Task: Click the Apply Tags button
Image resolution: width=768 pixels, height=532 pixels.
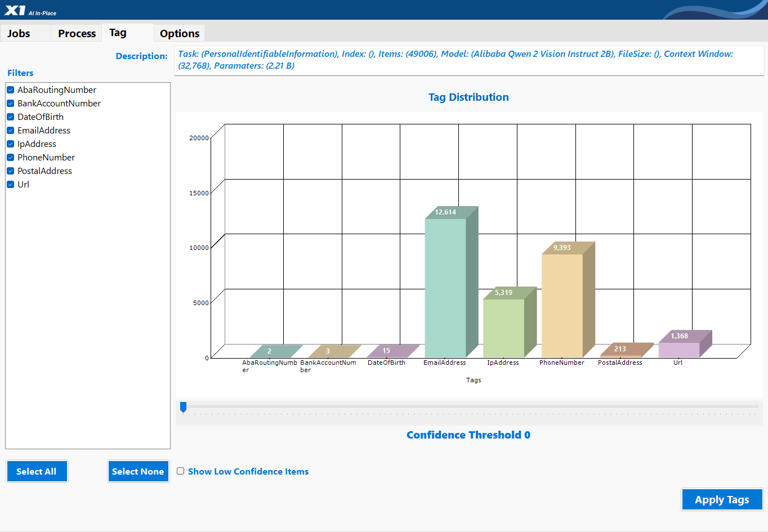Action: click(x=722, y=499)
